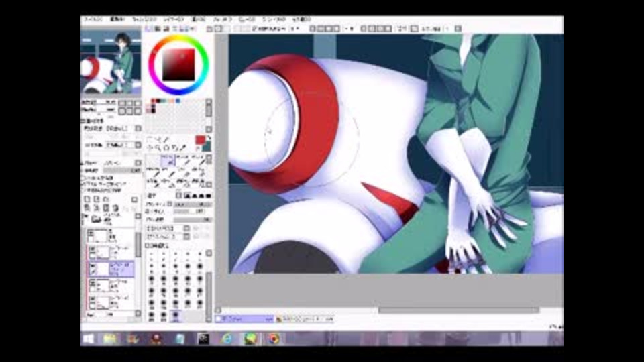
Task: Select the eyedropper color picker tool
Action: point(182,147)
